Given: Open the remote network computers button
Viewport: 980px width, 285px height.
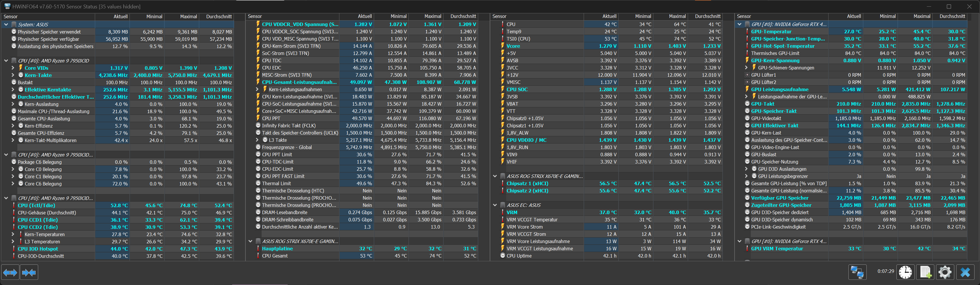Looking at the screenshot, I should click(857, 273).
